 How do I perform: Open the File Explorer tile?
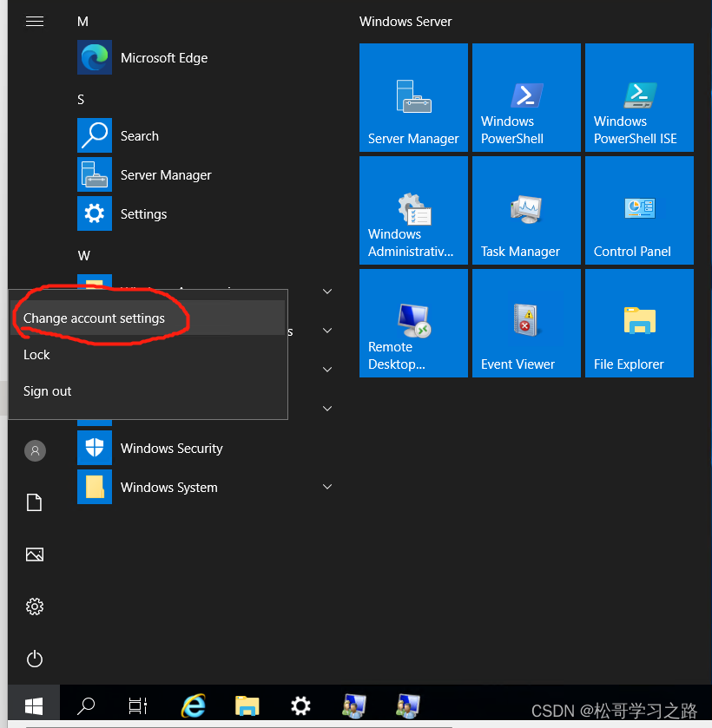tap(639, 323)
